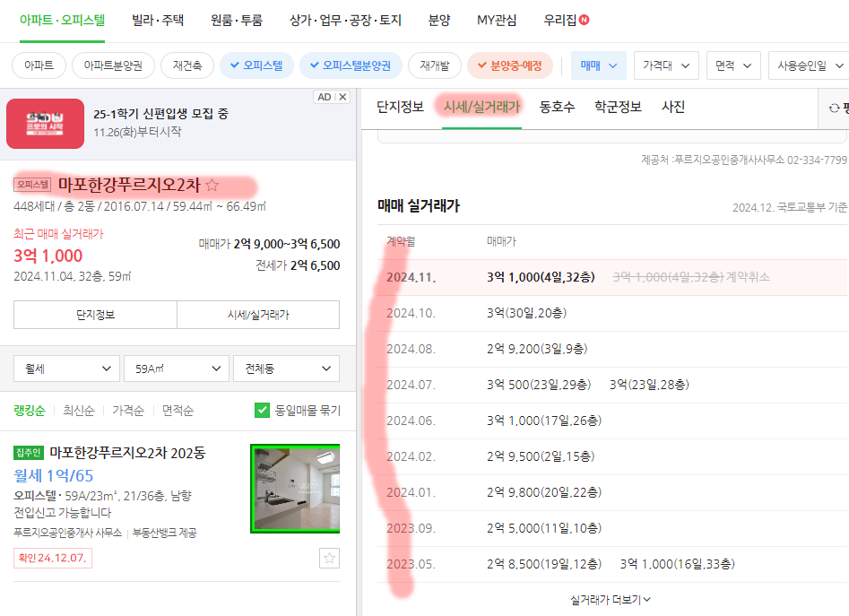
Task: Expand 실거래가 더보기
Action: point(611,600)
